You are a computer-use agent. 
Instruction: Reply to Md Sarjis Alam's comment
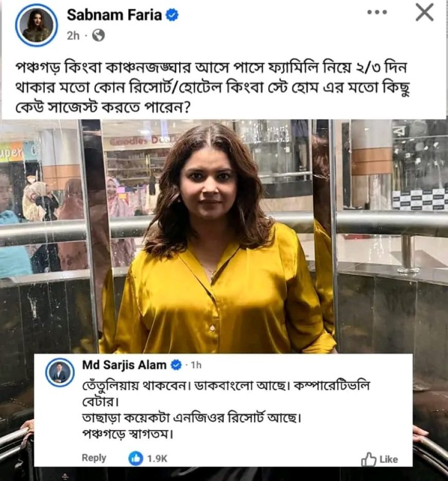(94, 458)
